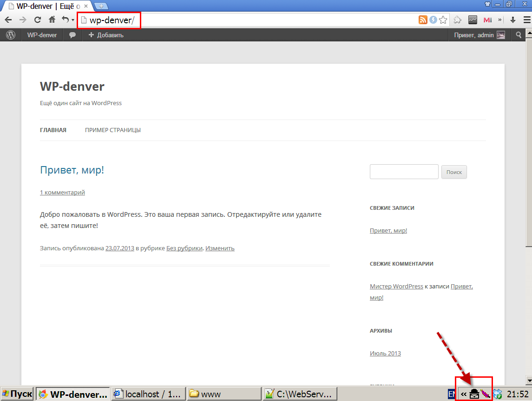Click the Denwer hat tray icon
Screen dimensions: 532x401
click(474, 394)
